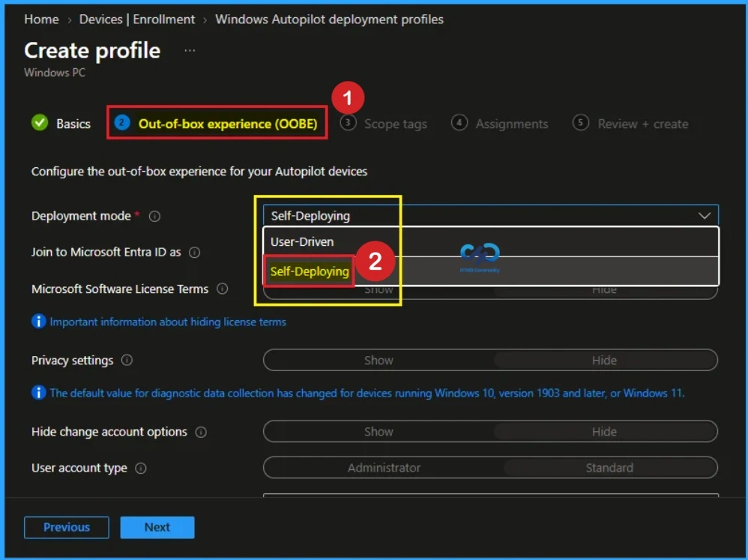Screen dimensions: 748x560
Task: Choose User-Driven from Deployment mode list
Action: pos(491,242)
